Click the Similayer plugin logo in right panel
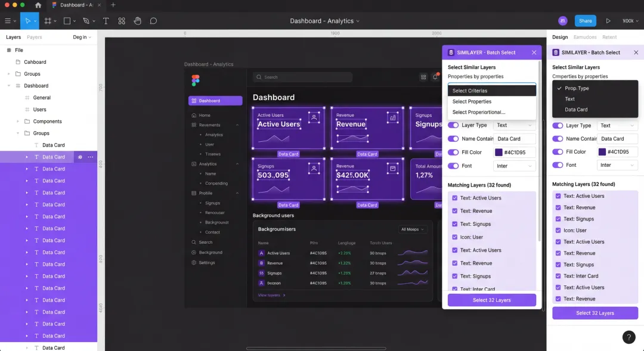The image size is (644, 351). pyautogui.click(x=556, y=52)
